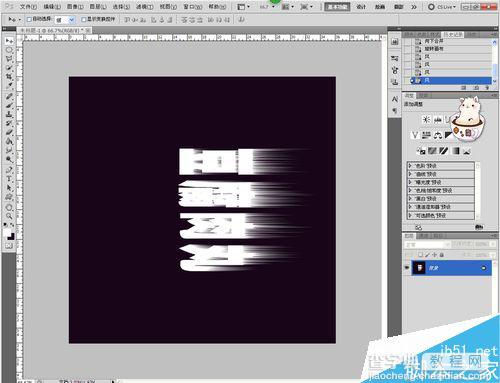
Task: Delete the current history state via the trash icon
Action: pyautogui.click(x=487, y=88)
